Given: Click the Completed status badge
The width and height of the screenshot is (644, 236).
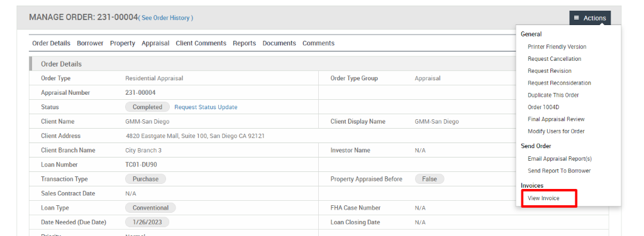Looking at the screenshot, I should pos(147,107).
